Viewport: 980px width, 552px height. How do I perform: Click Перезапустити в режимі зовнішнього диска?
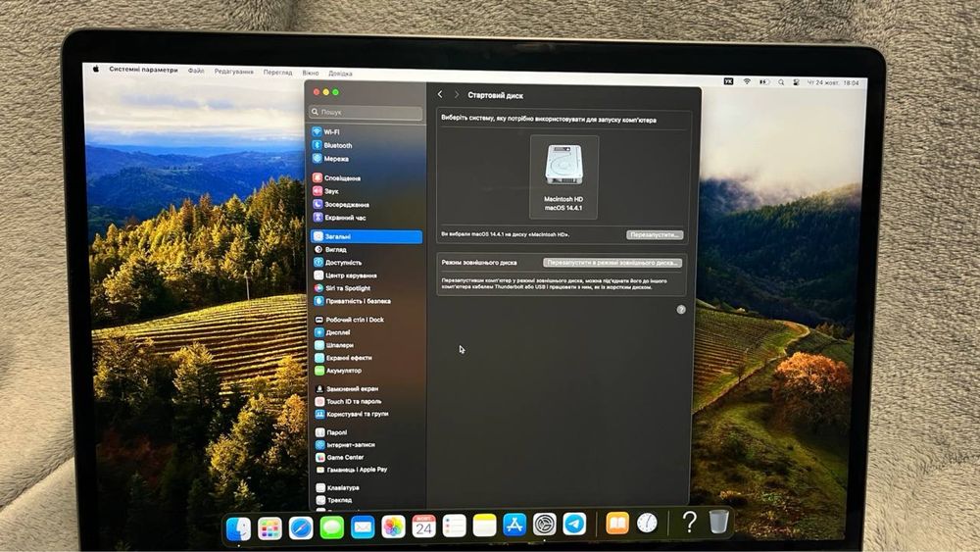coord(612,263)
